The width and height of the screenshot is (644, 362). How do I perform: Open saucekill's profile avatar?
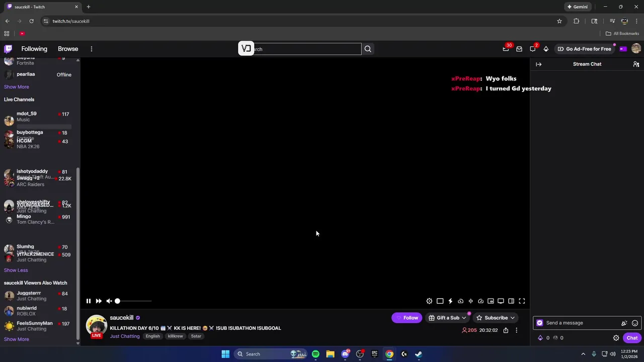pyautogui.click(x=96, y=325)
